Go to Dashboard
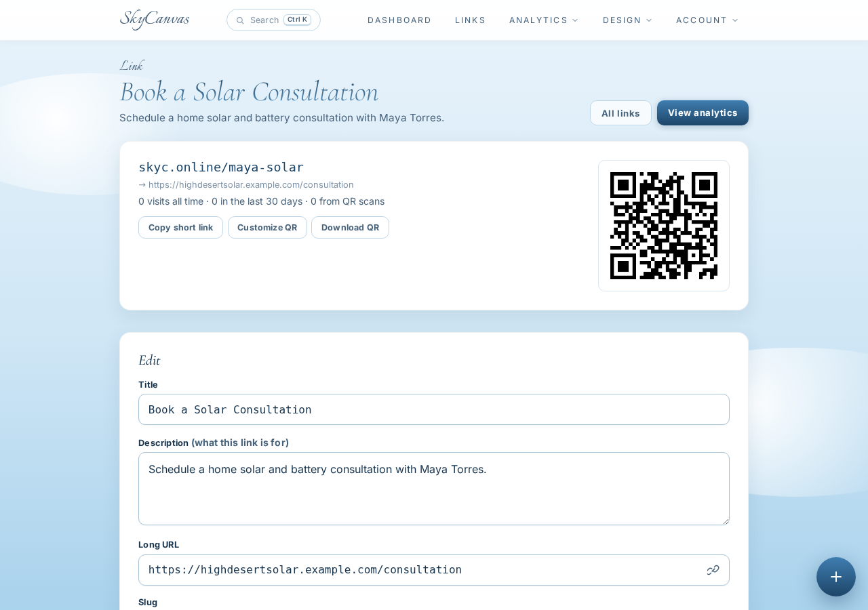The height and width of the screenshot is (610, 868). coord(399,20)
